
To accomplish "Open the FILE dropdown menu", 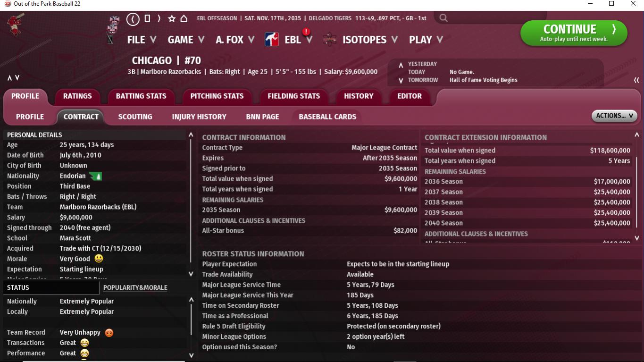I will [141, 40].
